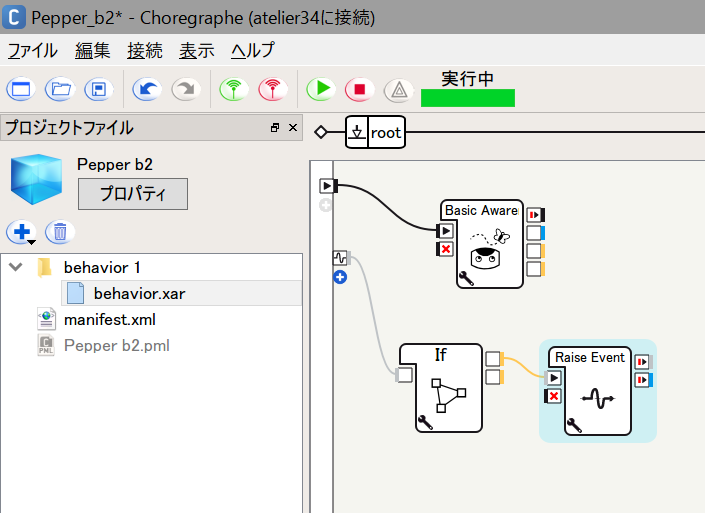Open the blue plus add-file dropdown
The width and height of the screenshot is (705, 513).
pyautogui.click(x=21, y=232)
